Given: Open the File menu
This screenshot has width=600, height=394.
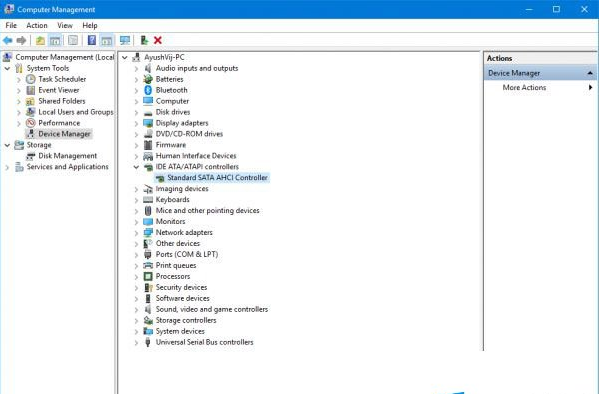Looking at the screenshot, I should 11,25.
